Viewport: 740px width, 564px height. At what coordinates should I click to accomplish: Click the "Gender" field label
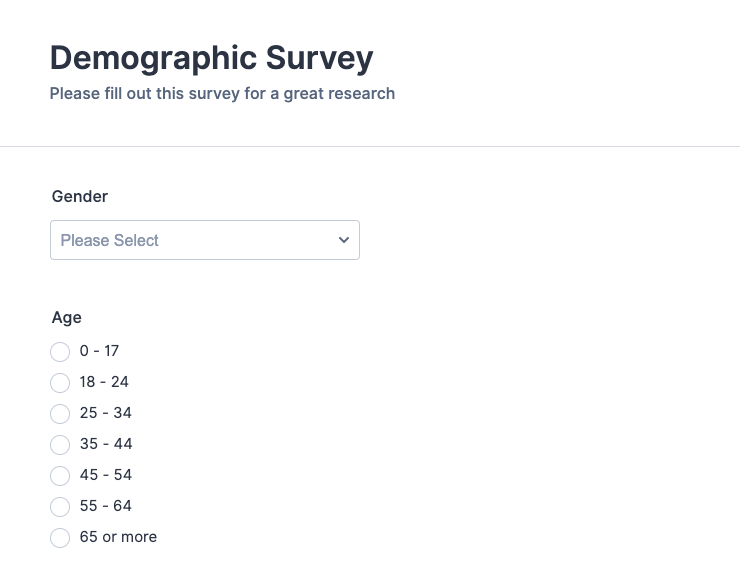click(x=80, y=197)
